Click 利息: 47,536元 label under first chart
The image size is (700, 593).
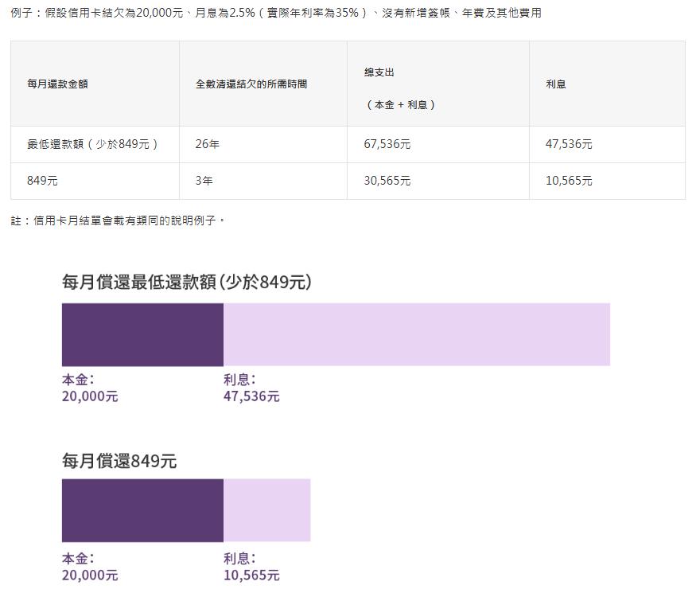251,388
